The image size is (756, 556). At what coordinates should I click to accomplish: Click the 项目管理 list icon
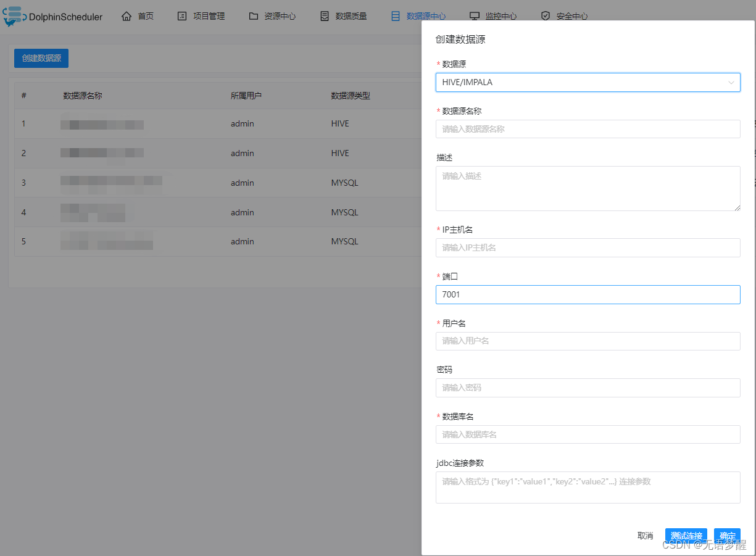coord(182,16)
